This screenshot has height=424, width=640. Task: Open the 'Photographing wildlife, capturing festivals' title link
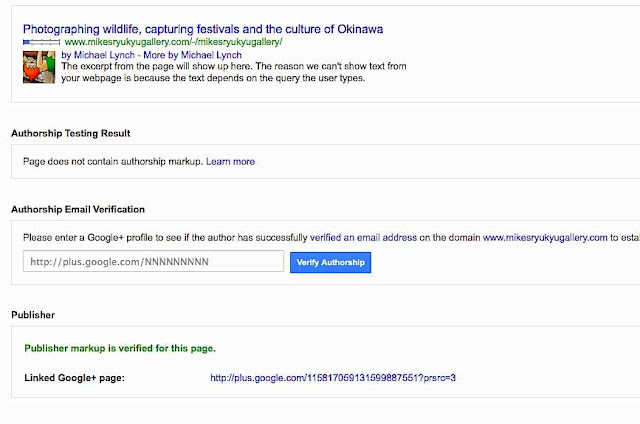click(202, 30)
